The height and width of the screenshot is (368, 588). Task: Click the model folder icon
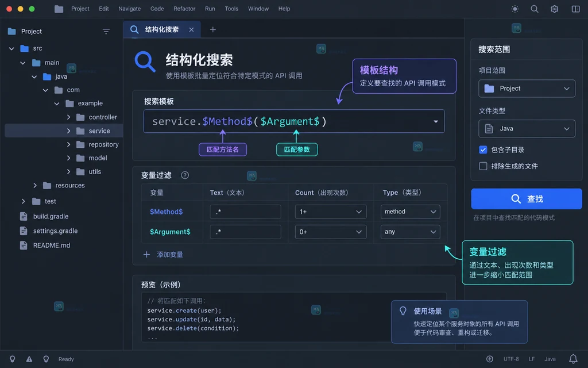click(x=80, y=158)
